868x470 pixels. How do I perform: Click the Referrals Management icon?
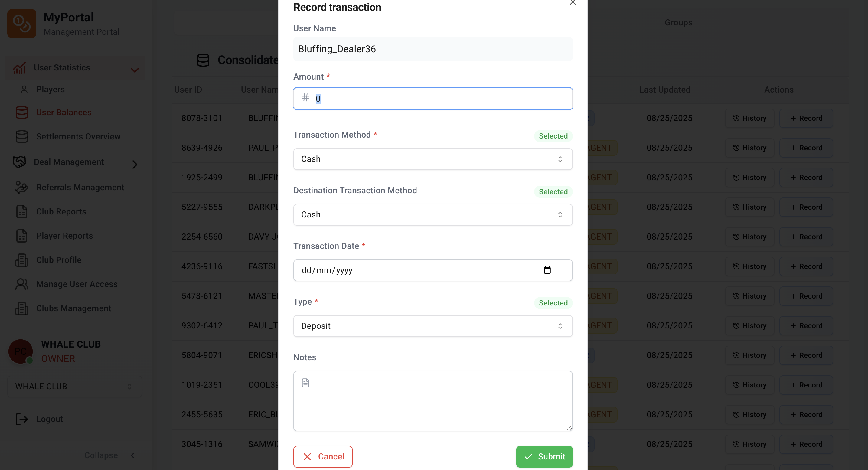(22, 188)
